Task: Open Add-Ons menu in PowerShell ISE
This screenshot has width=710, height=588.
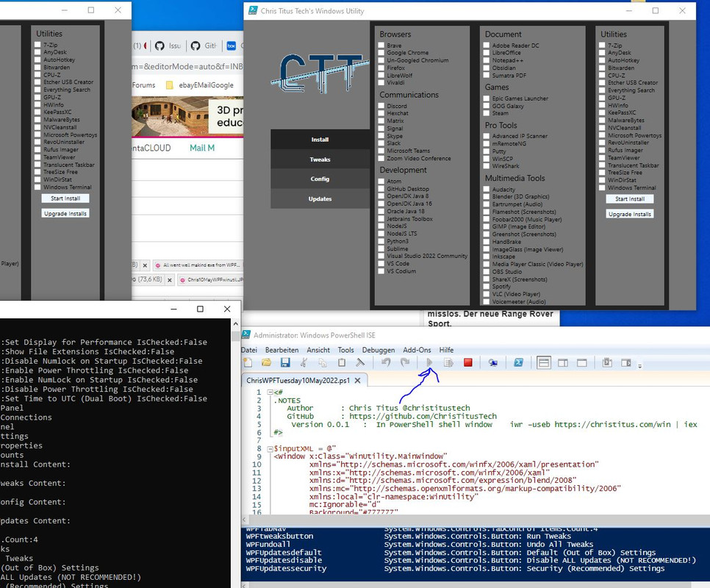Action: (x=417, y=350)
